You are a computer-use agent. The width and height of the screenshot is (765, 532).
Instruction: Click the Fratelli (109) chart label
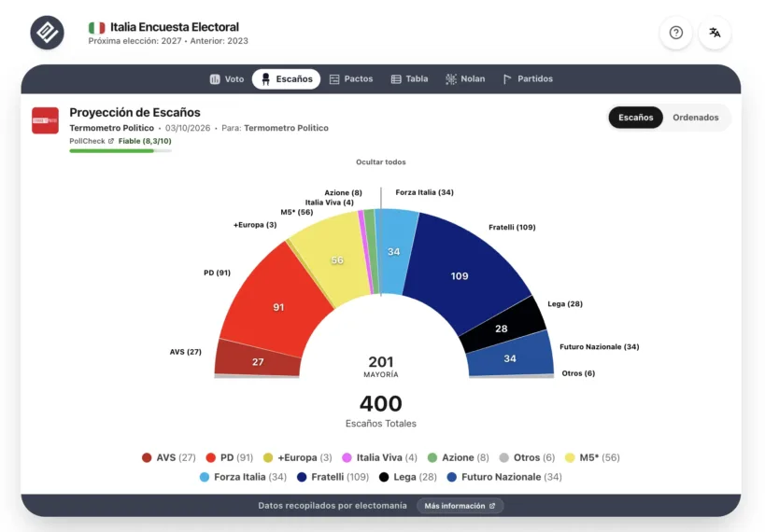point(512,227)
